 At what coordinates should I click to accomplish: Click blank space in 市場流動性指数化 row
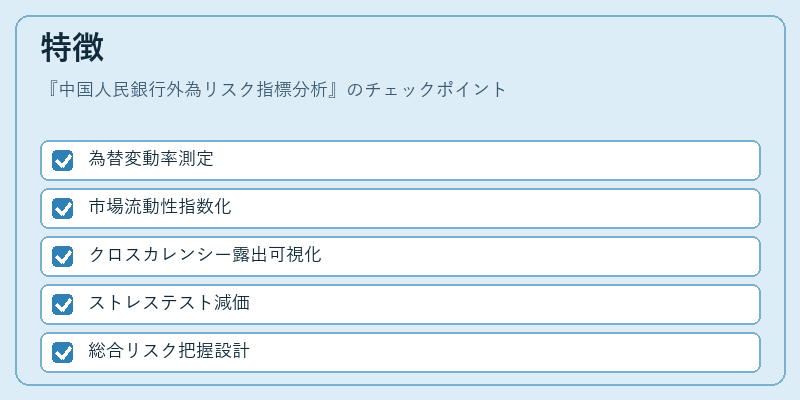coord(495,208)
